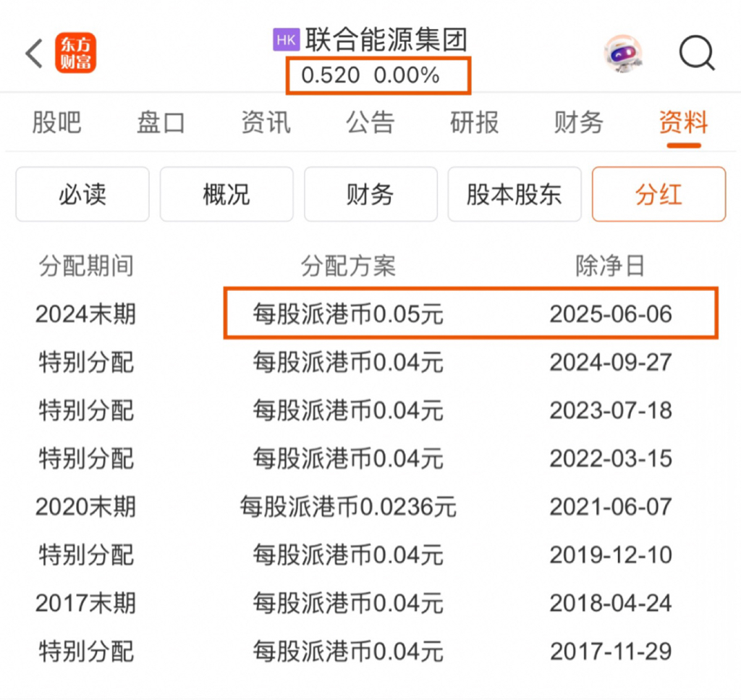Tap the ex-date 2018-04-24
741x700 pixels.
(611, 603)
